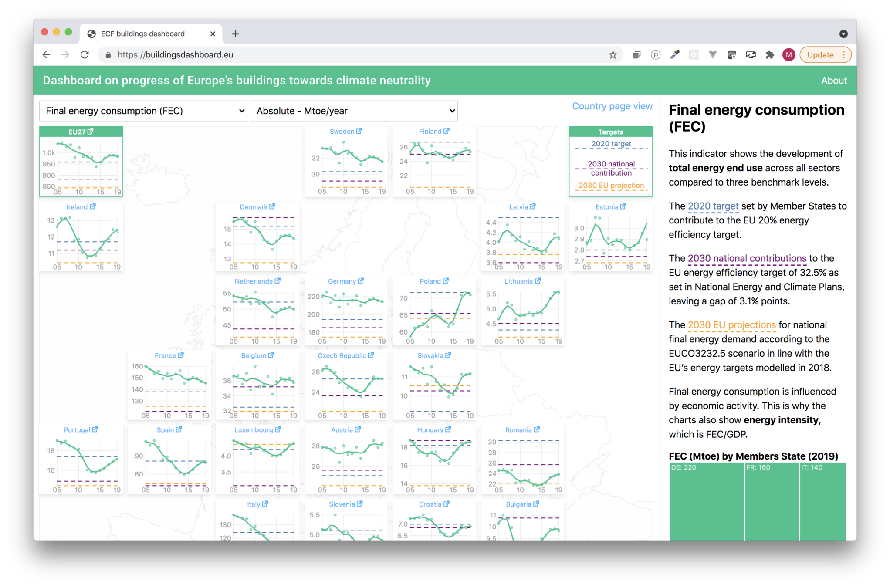This screenshot has width=890, height=588.
Task: Click DE: 220 treemap block
Action: tap(706, 501)
